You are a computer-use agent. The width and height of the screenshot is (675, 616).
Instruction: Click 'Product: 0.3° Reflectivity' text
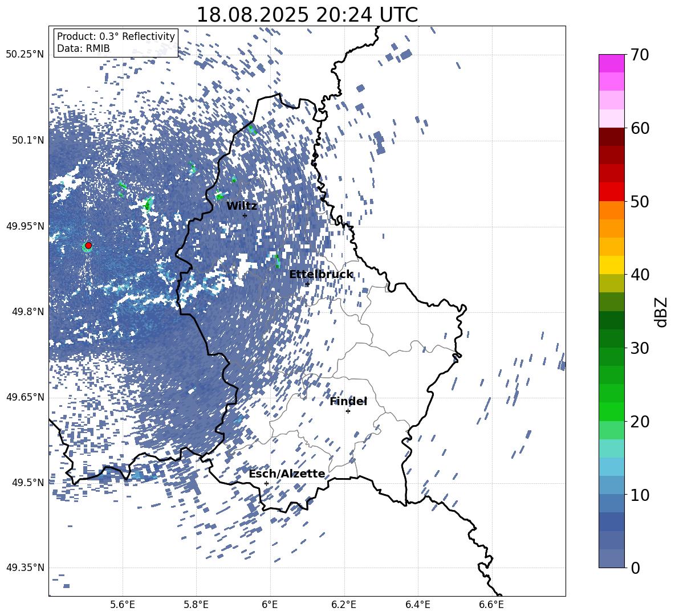click(x=116, y=36)
